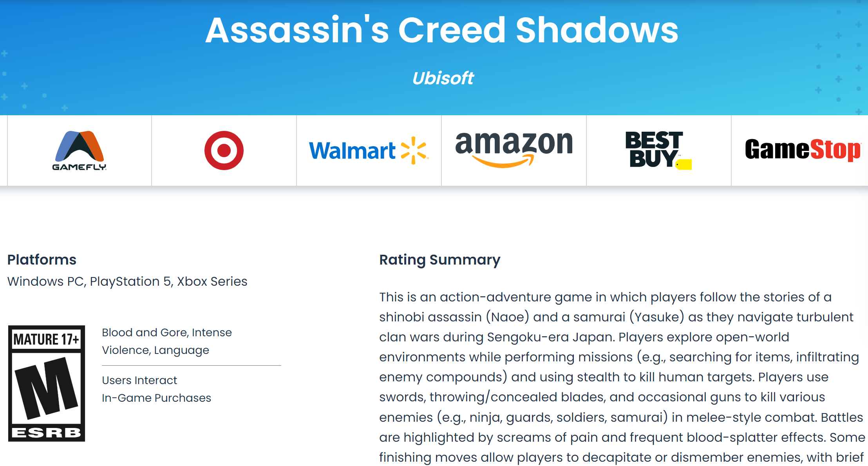868x466 pixels.
Task: Open the Amazon store logo link
Action: [x=514, y=148]
